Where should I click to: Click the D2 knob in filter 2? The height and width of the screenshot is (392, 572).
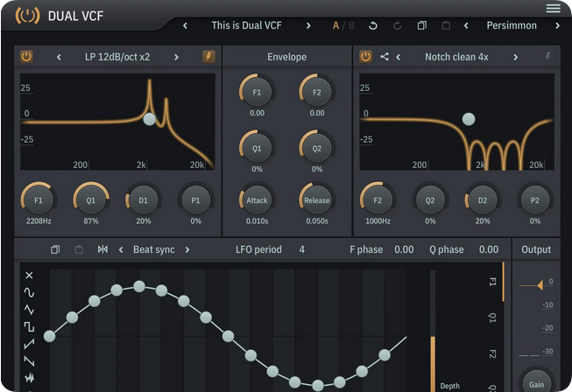[x=483, y=200]
